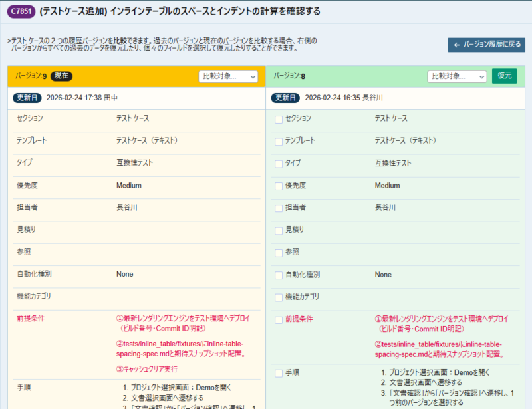Enable the 機能カテゴリ checkbox
This screenshot has height=409, width=532.
click(277, 296)
